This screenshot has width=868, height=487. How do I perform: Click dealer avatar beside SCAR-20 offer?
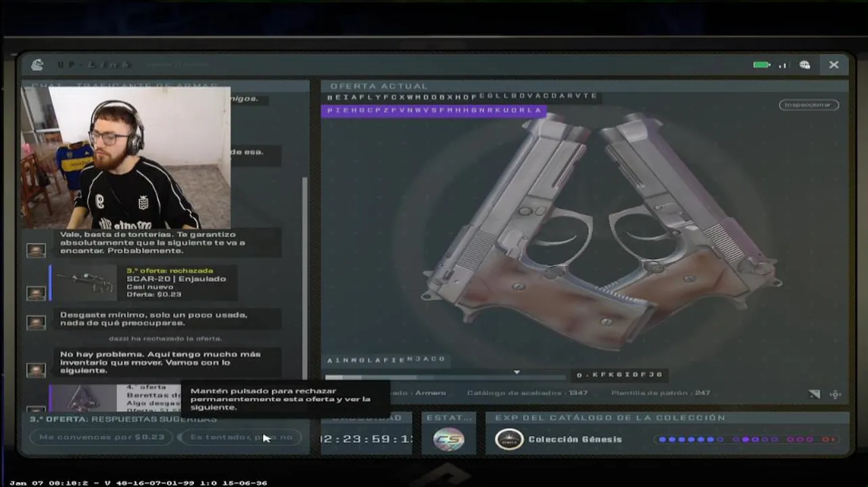click(36, 294)
